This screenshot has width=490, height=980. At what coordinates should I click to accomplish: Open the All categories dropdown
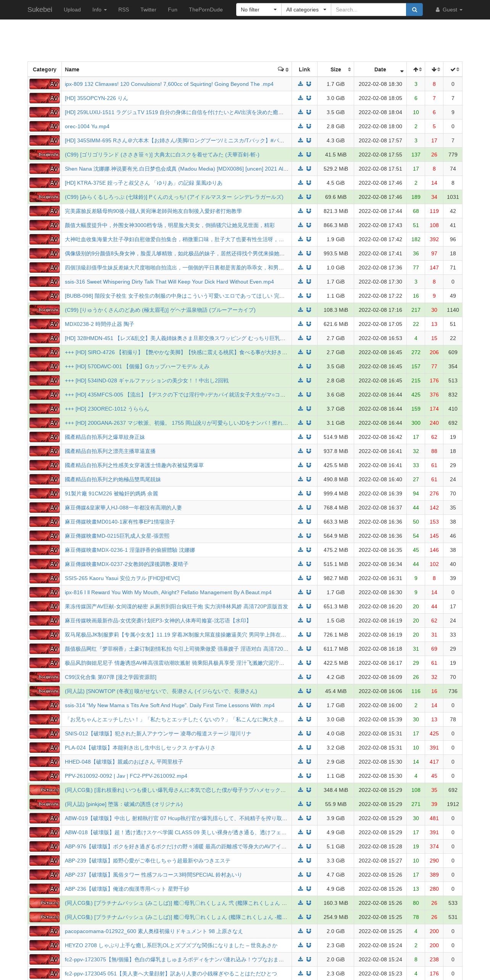306,10
